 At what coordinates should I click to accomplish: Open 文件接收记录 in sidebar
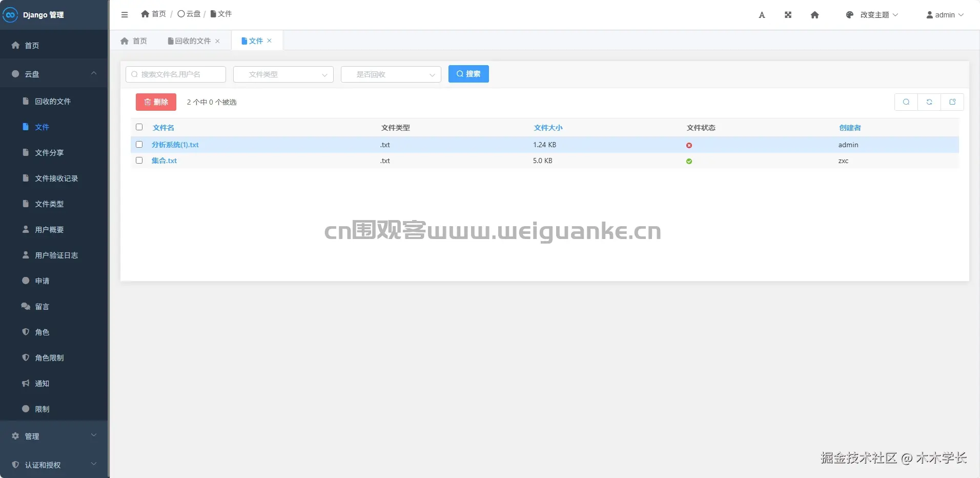tap(54, 178)
